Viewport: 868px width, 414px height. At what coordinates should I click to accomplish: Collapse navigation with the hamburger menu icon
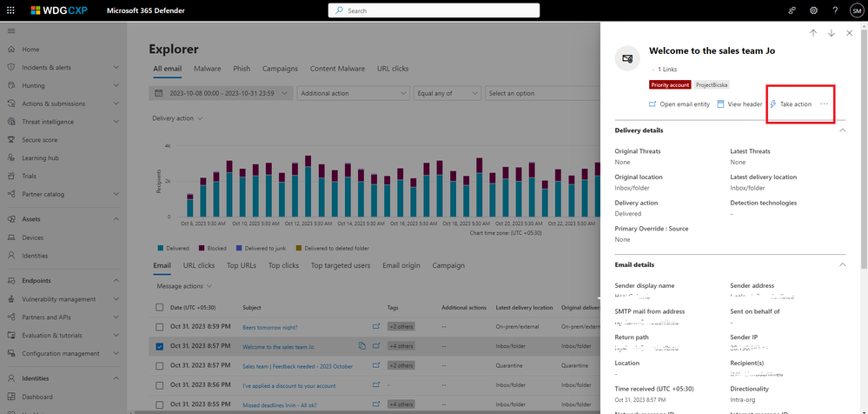(x=11, y=31)
